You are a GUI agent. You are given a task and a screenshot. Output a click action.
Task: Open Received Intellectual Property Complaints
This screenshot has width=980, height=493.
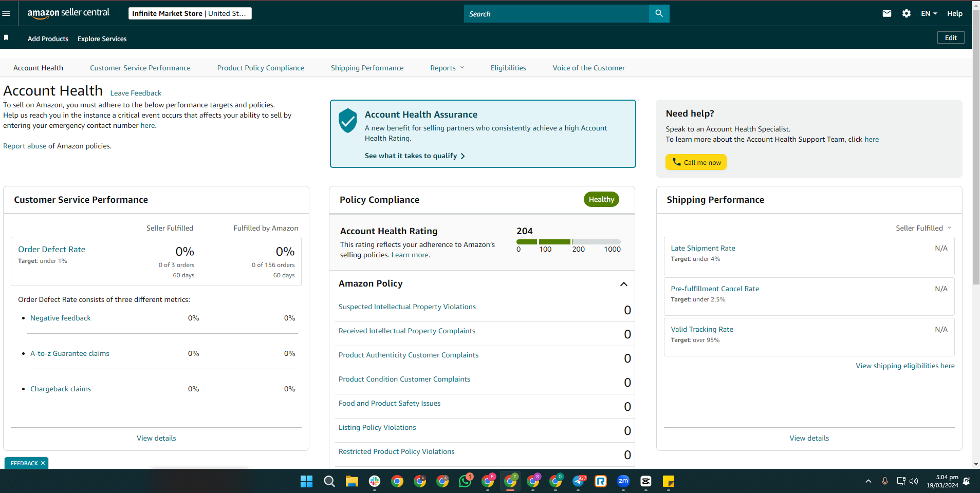click(x=407, y=331)
